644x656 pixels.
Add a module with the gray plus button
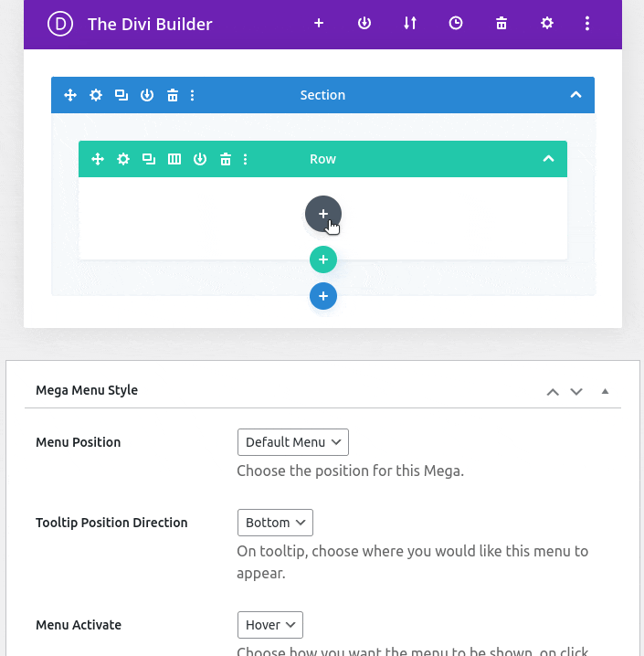tap(323, 214)
